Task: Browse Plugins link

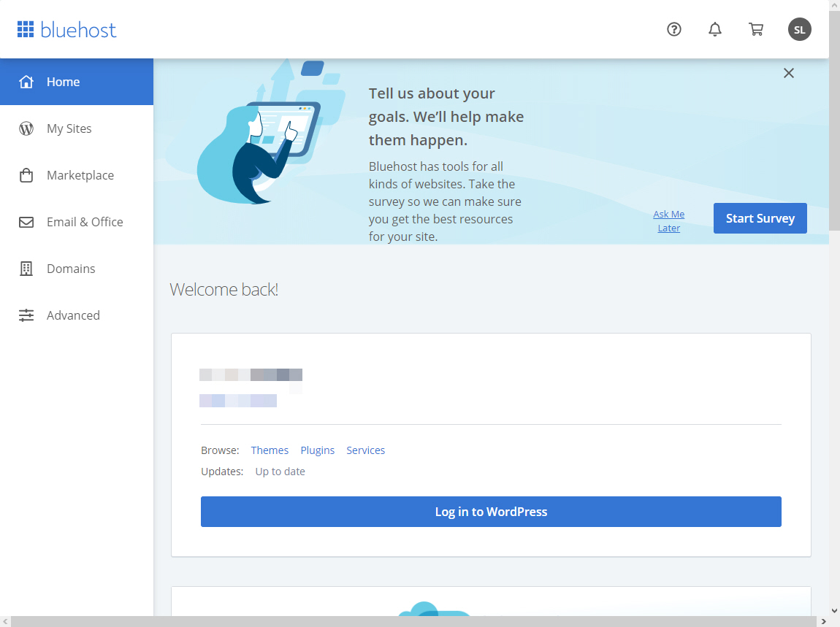Action: [x=317, y=450]
